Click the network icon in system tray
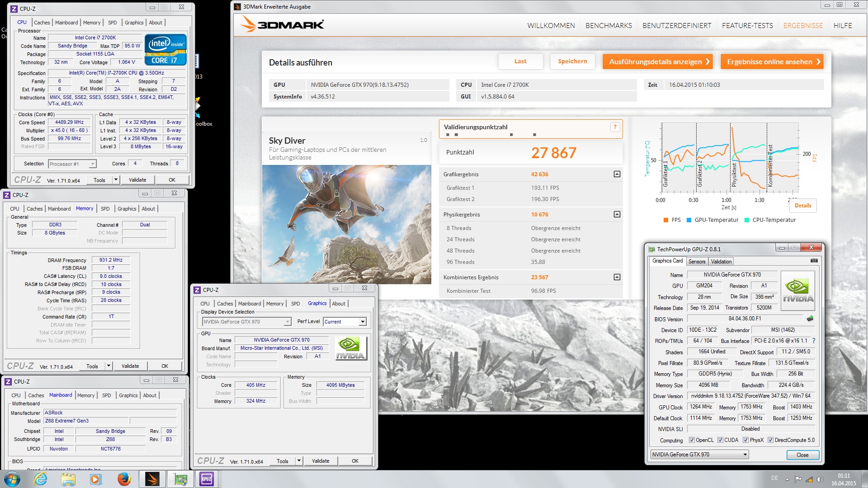Screen dimensions: 868x488 pos(809,479)
